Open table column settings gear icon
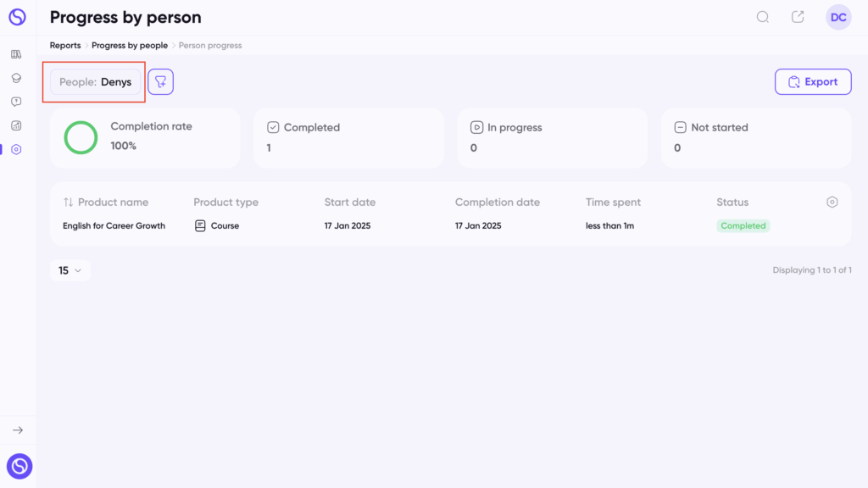Viewport: 868px width, 488px height. coord(832,202)
